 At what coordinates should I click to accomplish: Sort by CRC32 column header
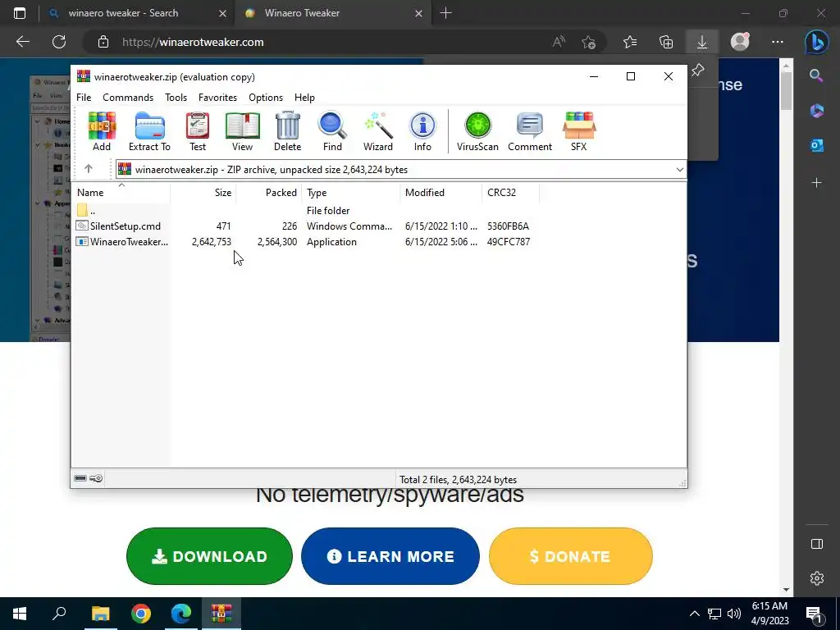tap(510, 192)
